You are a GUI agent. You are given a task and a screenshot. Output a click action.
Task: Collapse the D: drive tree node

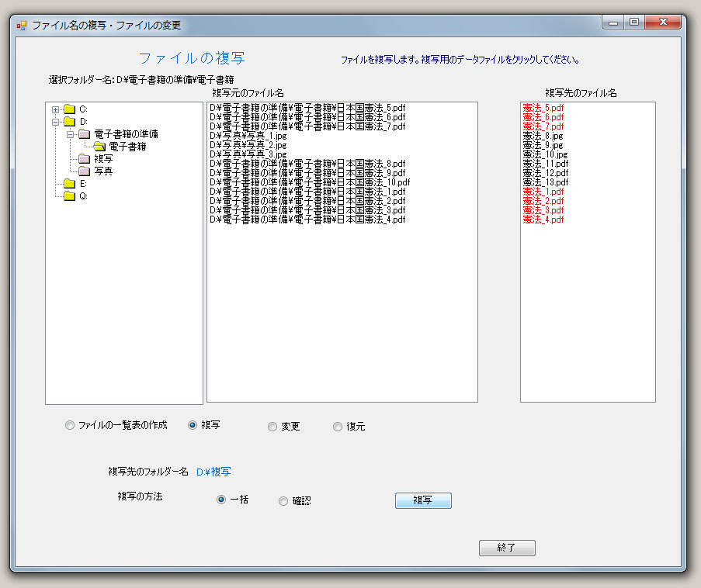coord(56,122)
